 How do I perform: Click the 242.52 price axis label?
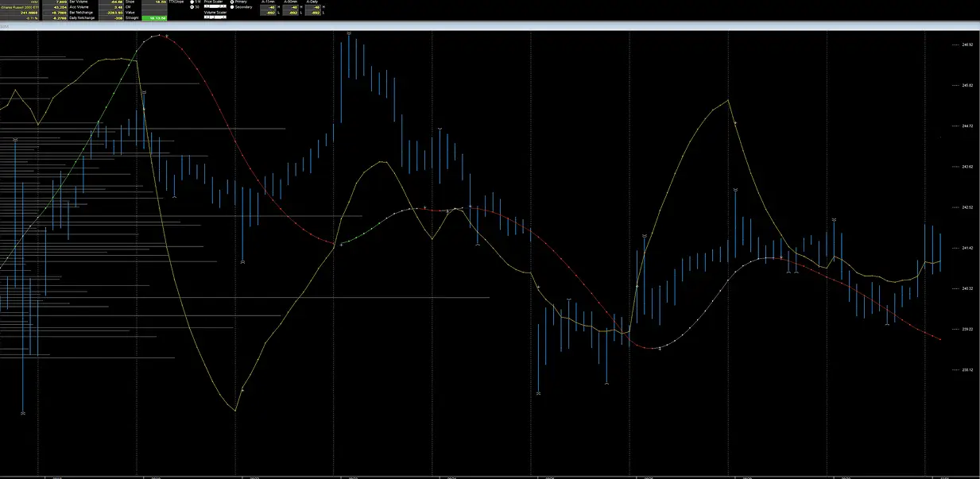[x=967, y=207]
